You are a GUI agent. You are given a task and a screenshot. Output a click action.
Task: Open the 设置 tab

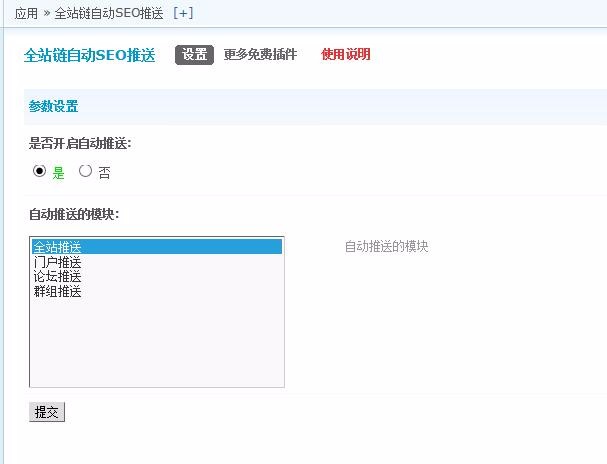click(x=194, y=55)
